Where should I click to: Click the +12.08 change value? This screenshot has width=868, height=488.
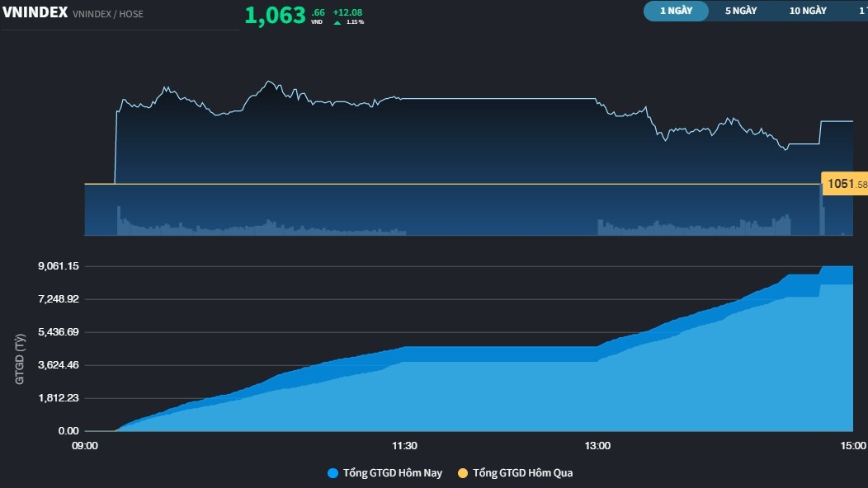click(347, 12)
